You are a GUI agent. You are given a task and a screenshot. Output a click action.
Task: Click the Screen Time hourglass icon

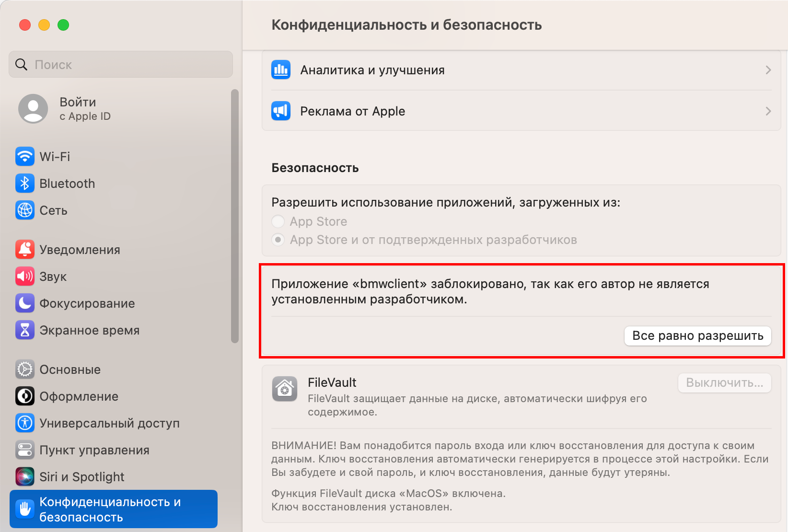point(25,330)
